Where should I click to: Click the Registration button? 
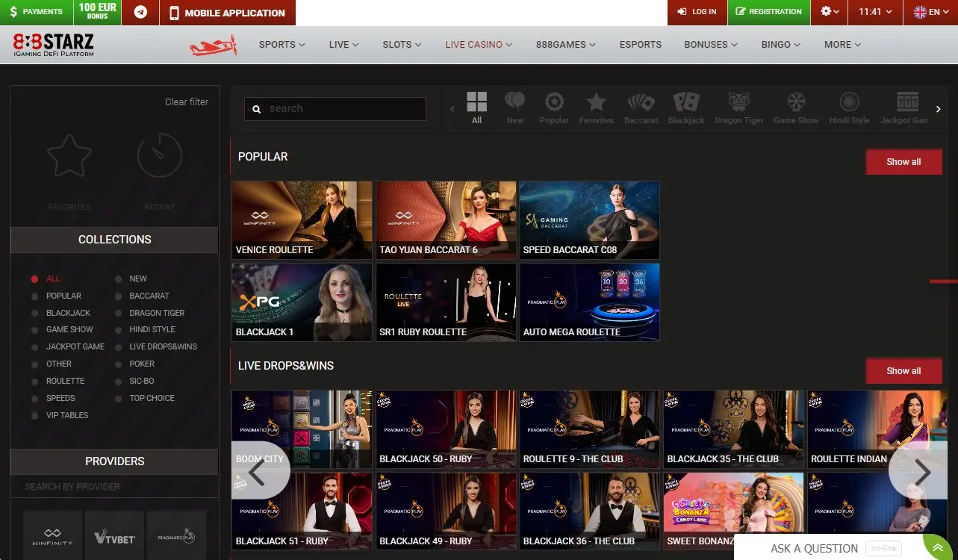click(768, 12)
